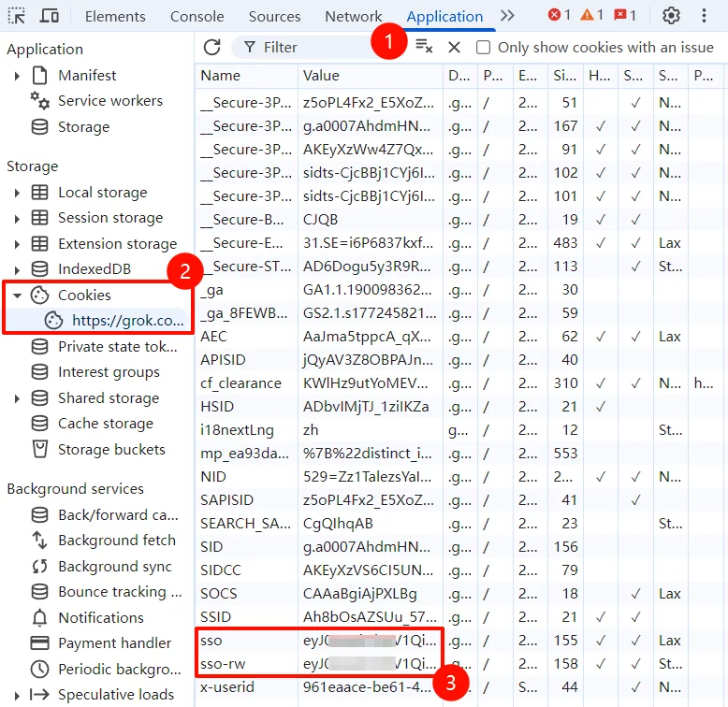Expand the Local storage tree node
This screenshot has height=707, width=728.
(17, 193)
